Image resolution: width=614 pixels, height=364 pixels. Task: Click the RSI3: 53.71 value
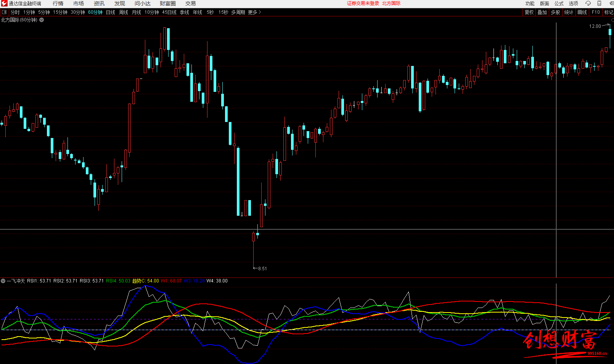92,281
